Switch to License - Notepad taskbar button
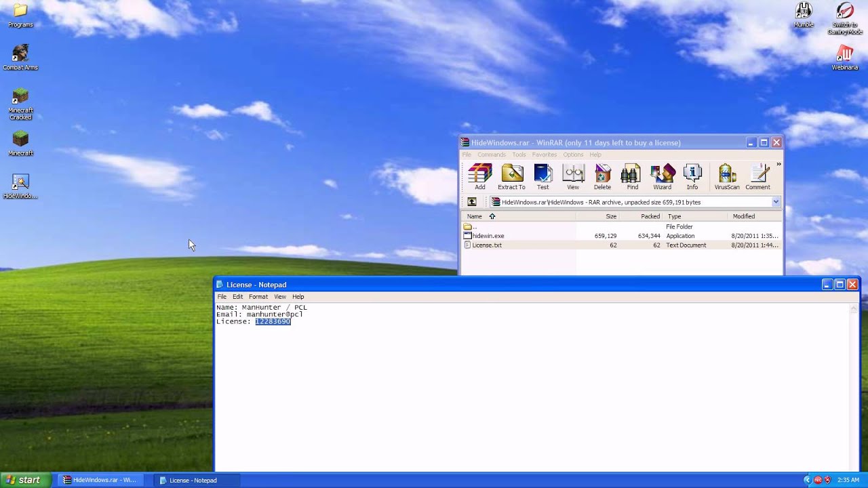 click(197, 480)
